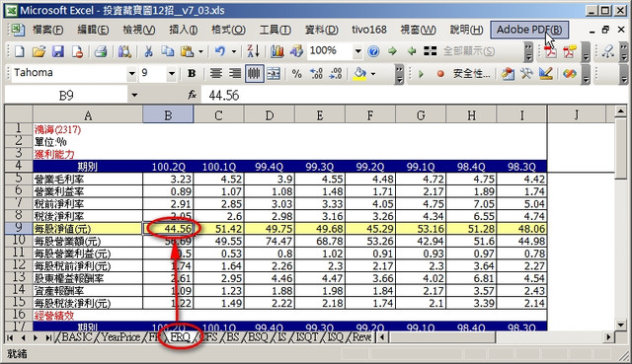
Task: Toggle Bold formatting
Action: pos(192,74)
